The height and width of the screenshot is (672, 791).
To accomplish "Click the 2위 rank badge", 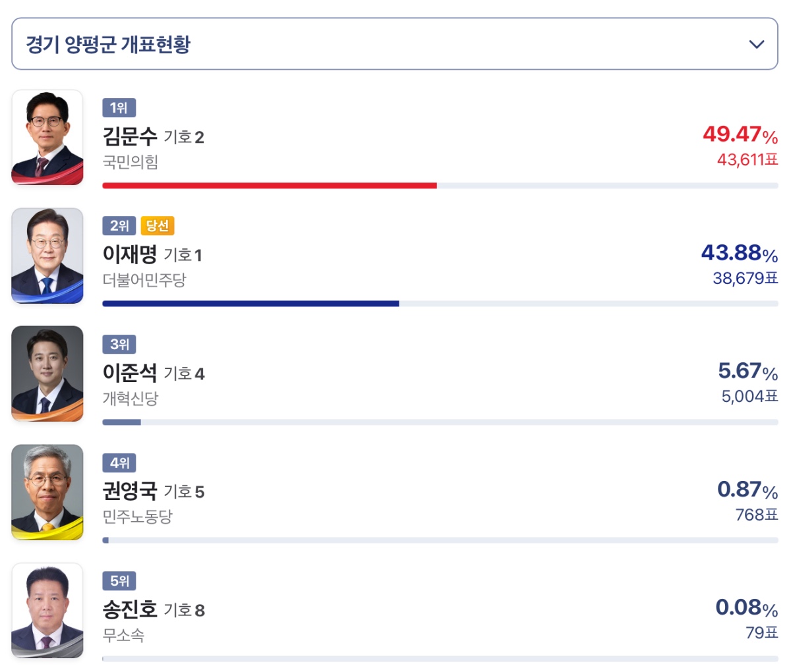I will (x=119, y=226).
